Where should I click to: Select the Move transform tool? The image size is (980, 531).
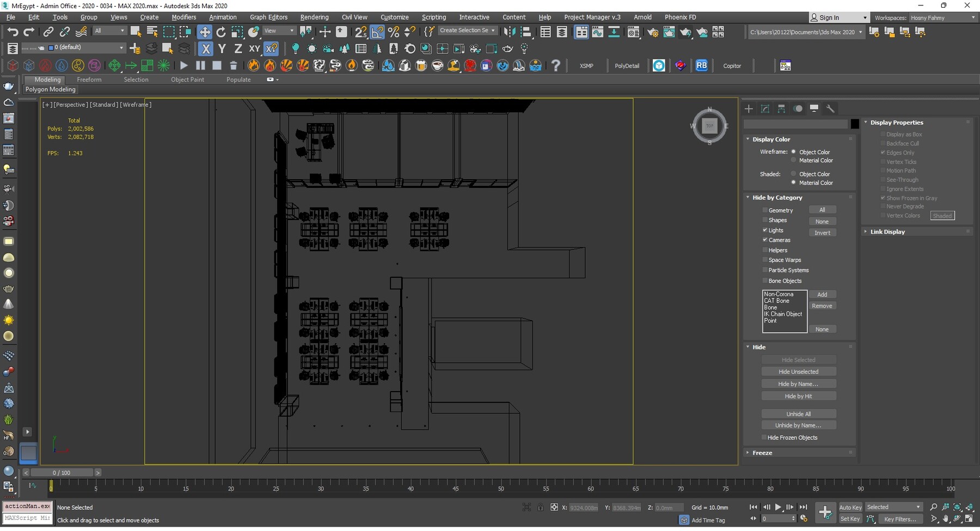point(205,32)
